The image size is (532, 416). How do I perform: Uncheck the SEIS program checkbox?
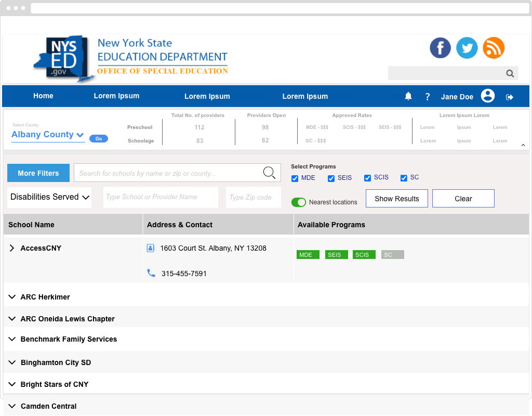(x=331, y=178)
